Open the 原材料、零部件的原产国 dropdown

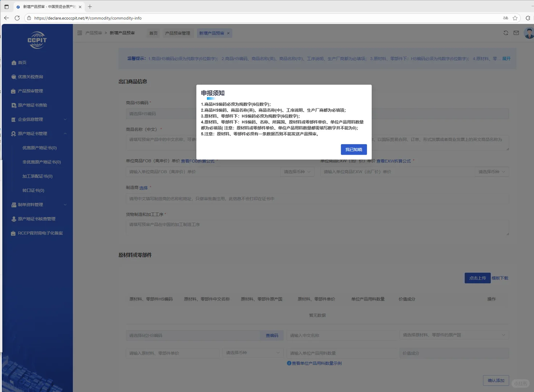coord(454,335)
